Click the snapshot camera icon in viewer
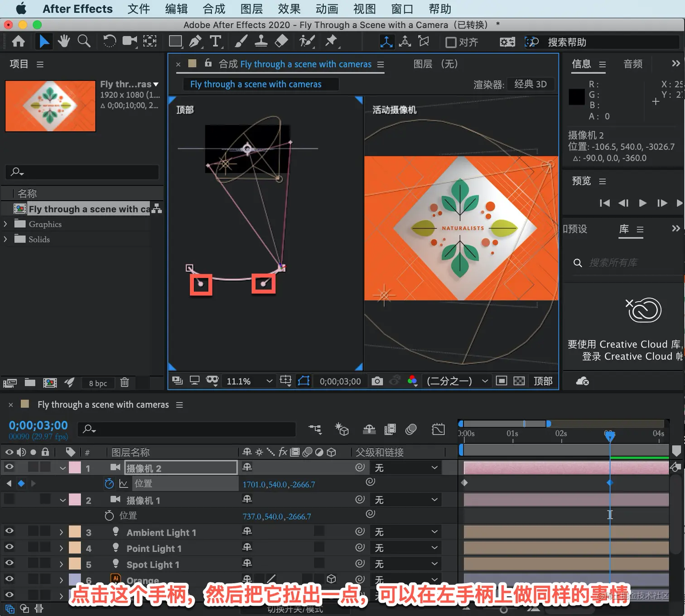This screenshot has width=685, height=616. [x=377, y=381]
